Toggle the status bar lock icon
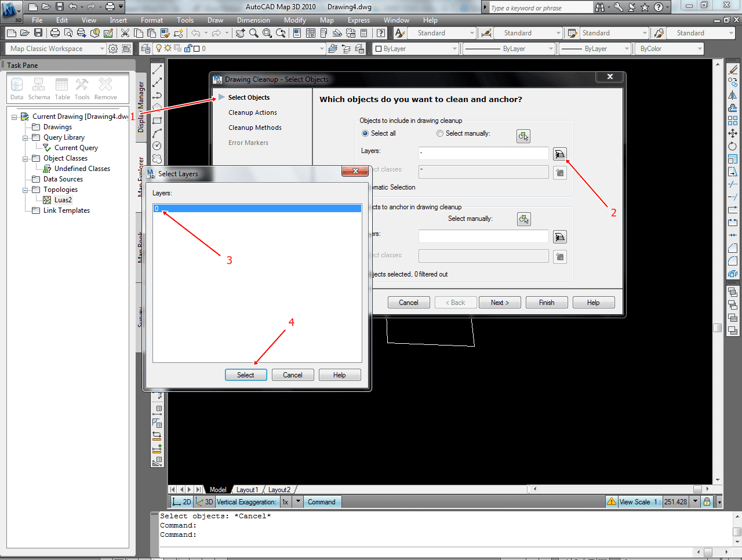Screen dimensions: 742x560 point(707,502)
